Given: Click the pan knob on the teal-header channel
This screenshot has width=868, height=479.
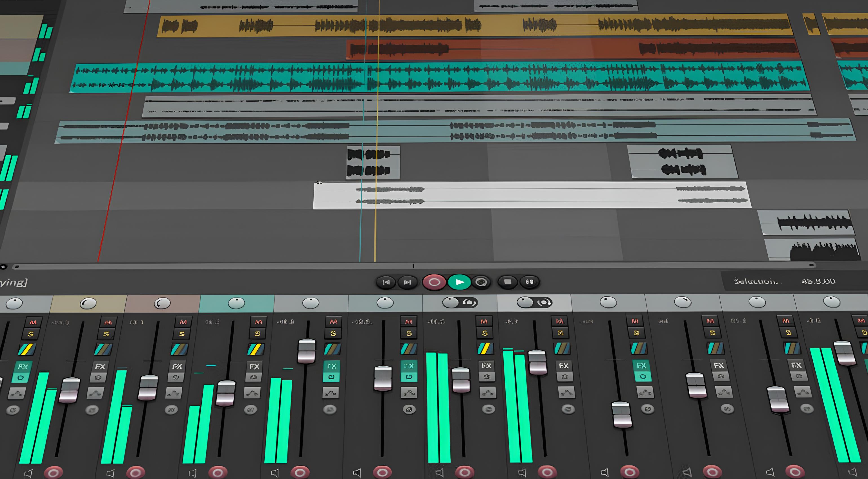Looking at the screenshot, I should click(x=236, y=303).
